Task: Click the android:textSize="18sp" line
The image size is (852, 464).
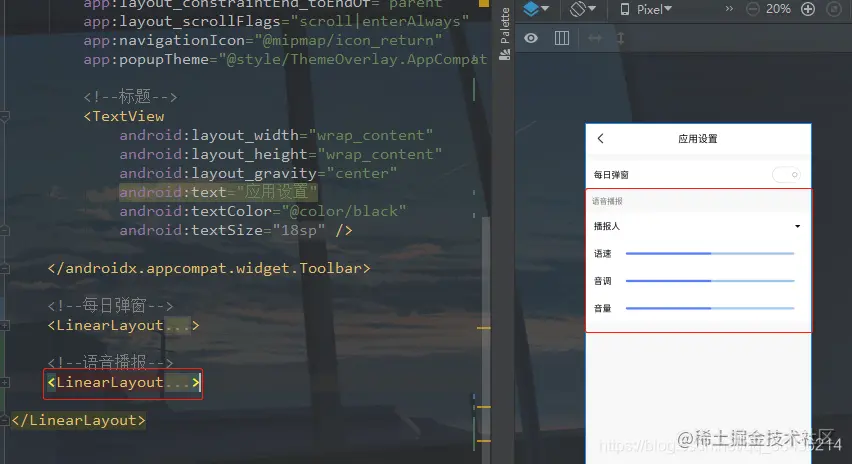Action: pos(236,230)
